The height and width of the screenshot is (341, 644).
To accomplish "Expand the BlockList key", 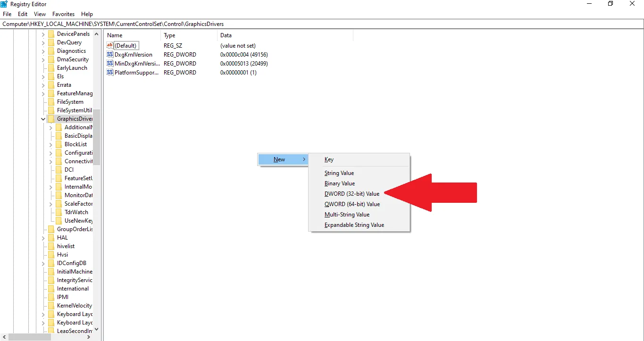I will [x=50, y=144].
